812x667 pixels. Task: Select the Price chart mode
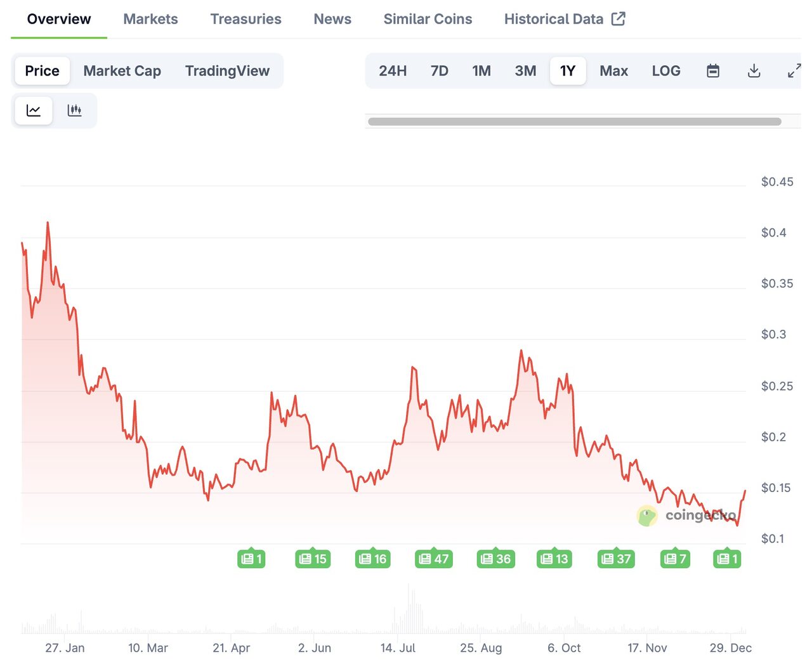pos(42,71)
